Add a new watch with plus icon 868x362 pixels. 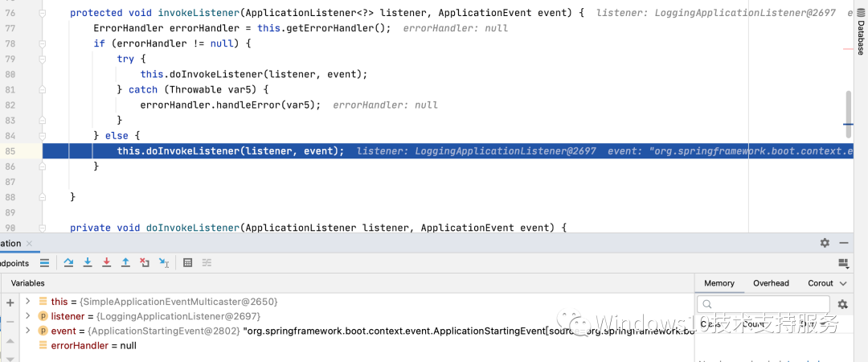pos(10,302)
